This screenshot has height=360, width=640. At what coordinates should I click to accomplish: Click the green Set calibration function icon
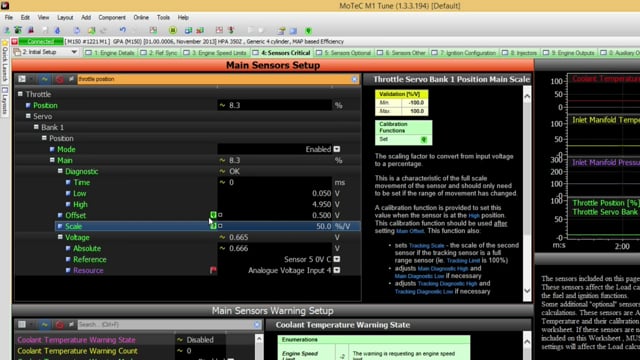[x=424, y=140]
